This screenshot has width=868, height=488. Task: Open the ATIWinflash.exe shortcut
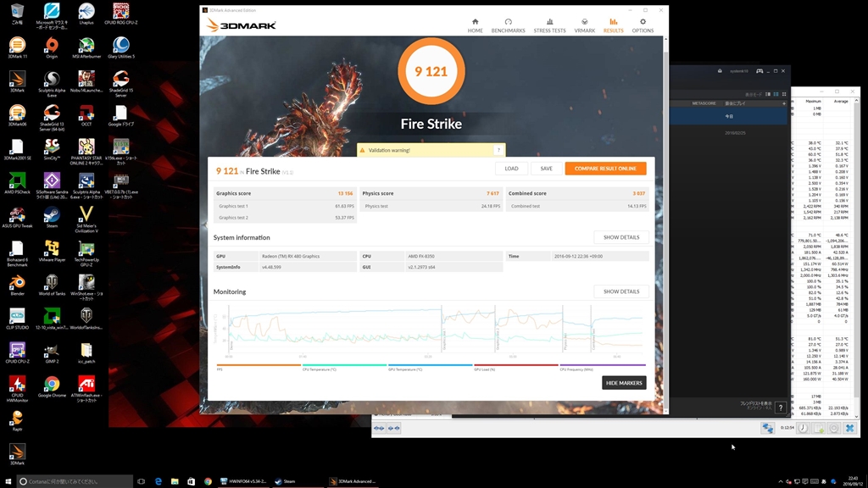click(x=86, y=389)
